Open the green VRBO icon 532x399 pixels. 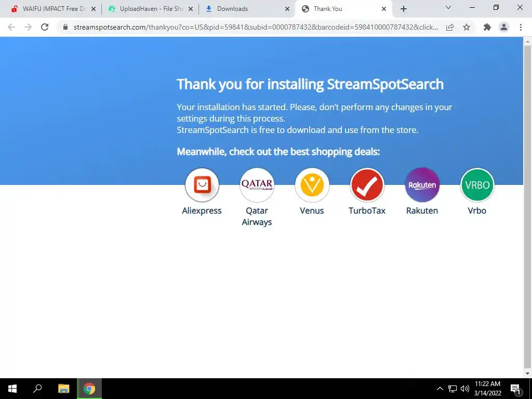pos(477,185)
